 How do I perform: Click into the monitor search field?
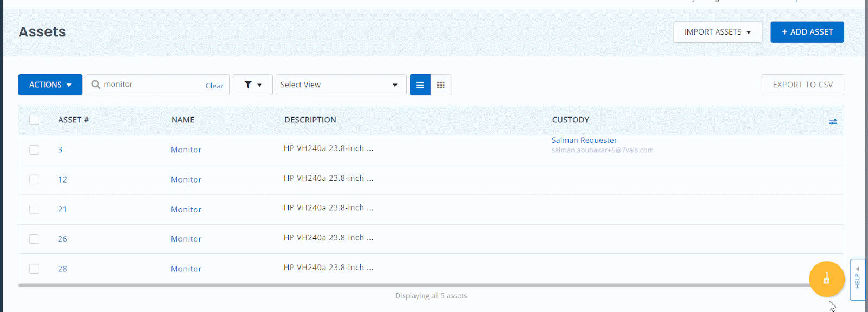(x=152, y=84)
